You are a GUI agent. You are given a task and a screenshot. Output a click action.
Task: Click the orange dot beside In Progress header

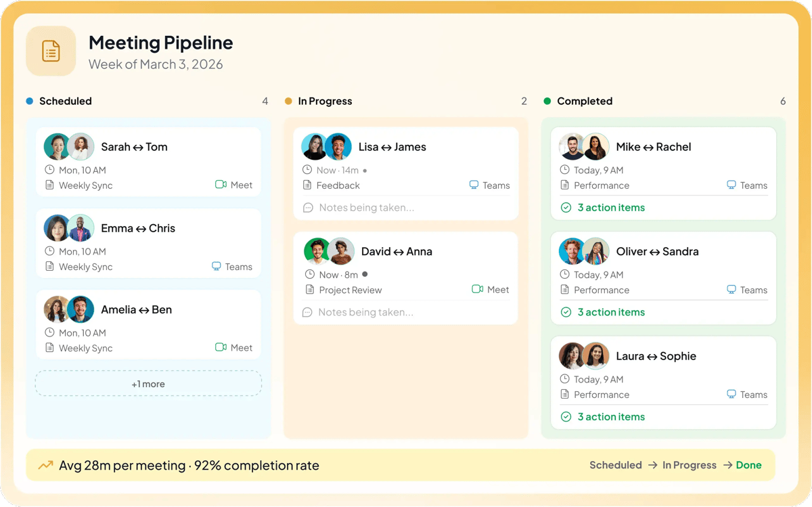click(288, 102)
